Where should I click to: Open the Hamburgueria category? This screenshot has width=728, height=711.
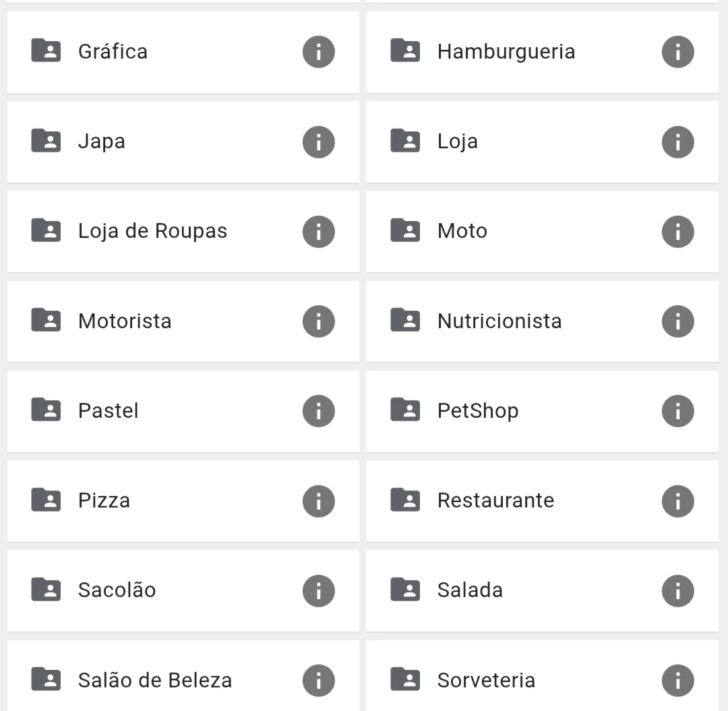(x=542, y=52)
